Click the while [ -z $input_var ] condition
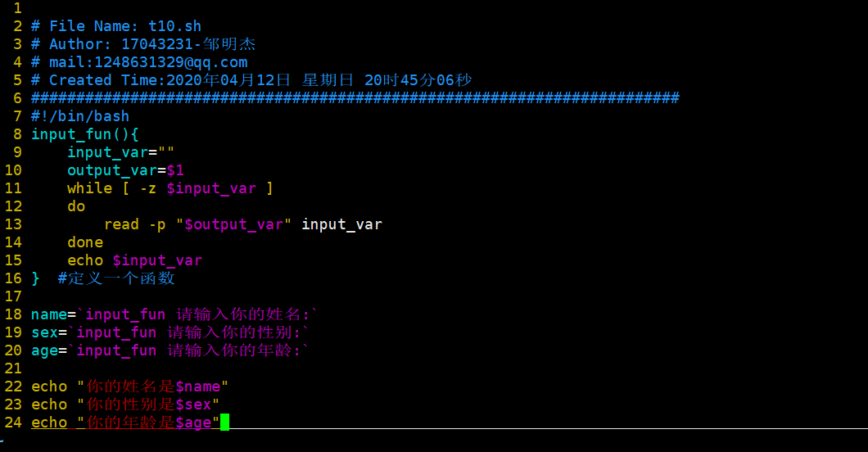 pyautogui.click(x=170, y=188)
